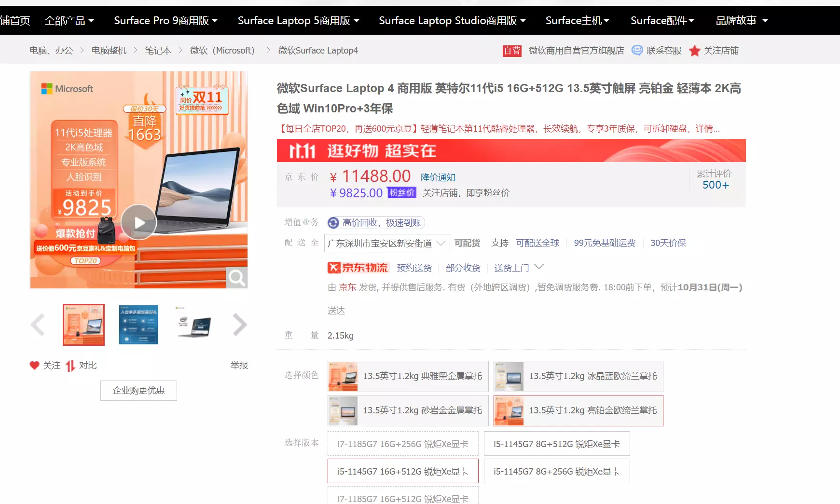Viewport: 840px width, 504px height.
Task: Click 30天价保 link
Action: (668, 243)
